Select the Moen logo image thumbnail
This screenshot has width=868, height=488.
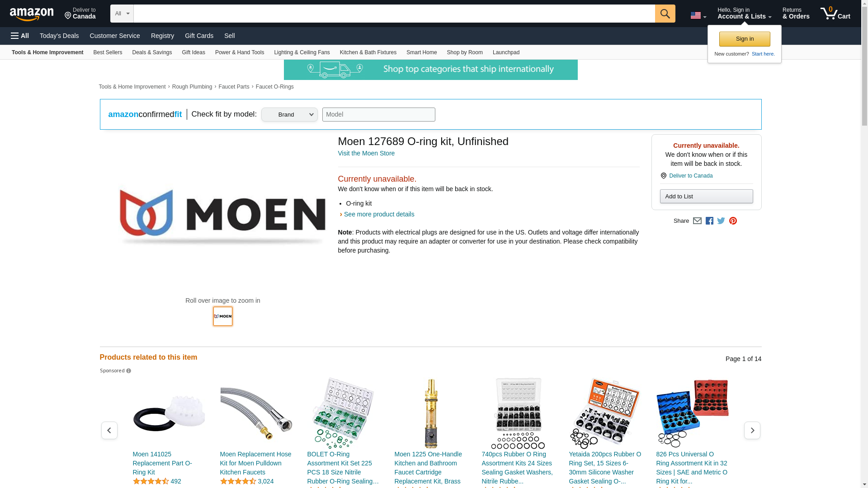click(x=223, y=316)
